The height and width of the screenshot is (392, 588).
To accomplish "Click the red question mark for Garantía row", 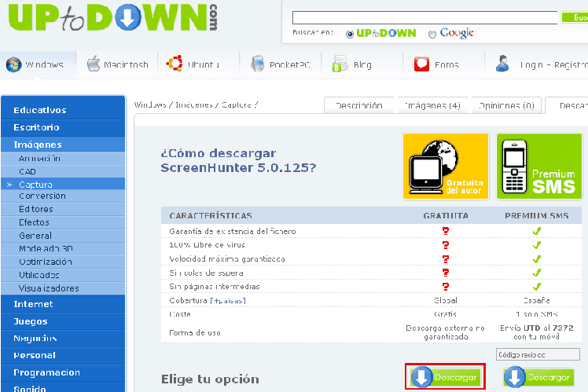I will [x=446, y=231].
